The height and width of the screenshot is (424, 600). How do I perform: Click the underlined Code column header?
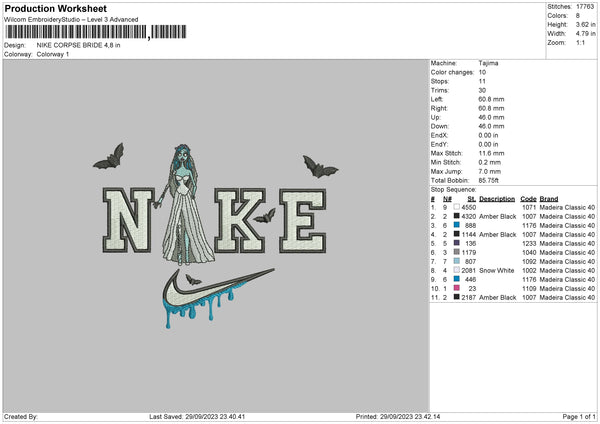click(528, 199)
